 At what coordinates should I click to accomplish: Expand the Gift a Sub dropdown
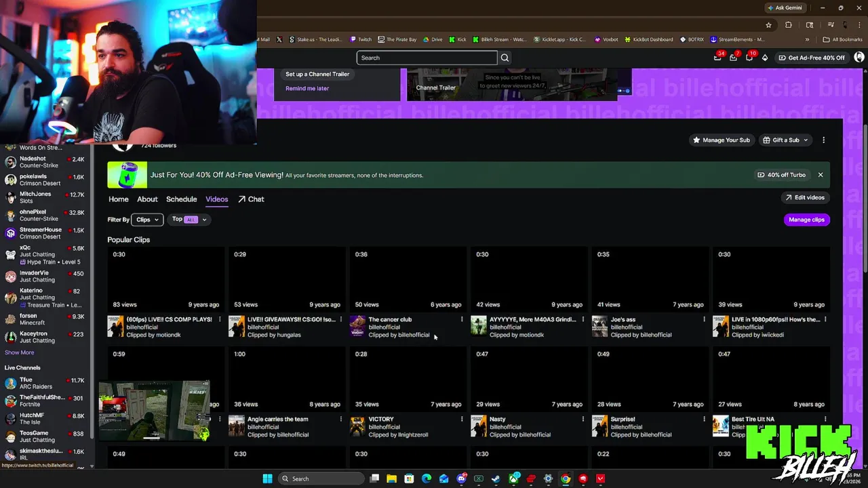click(x=785, y=140)
